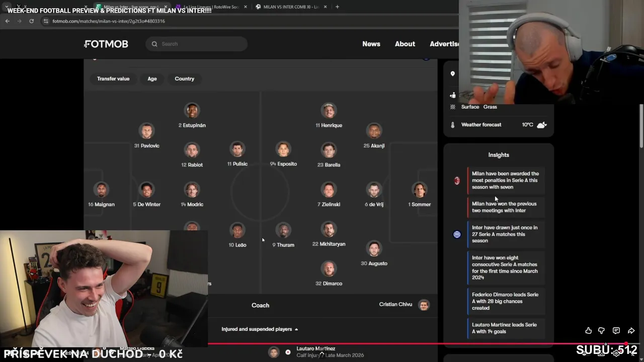Close the La Liga Lineups RotoWire tab
Image resolution: width=644 pixels, height=362 pixels.
tap(245, 7)
